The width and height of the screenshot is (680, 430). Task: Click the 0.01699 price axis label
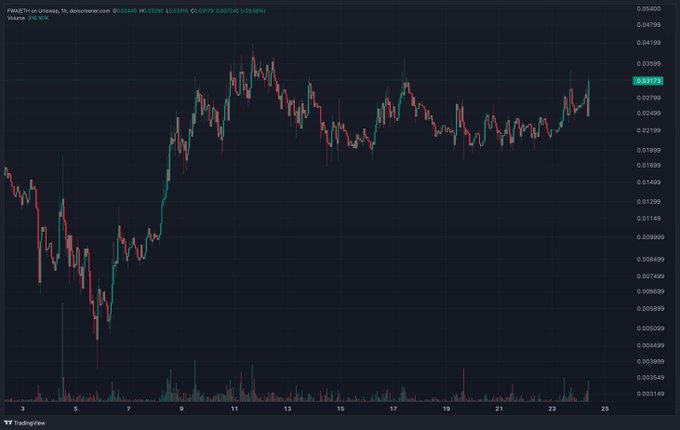point(649,165)
